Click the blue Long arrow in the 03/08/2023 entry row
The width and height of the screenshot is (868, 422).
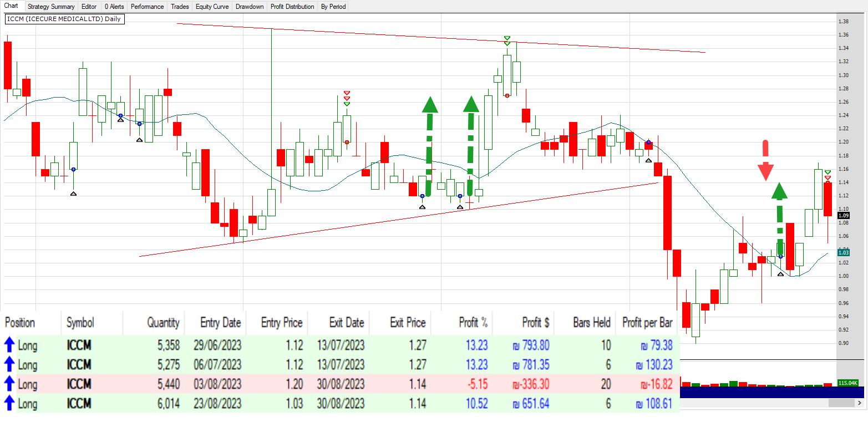(9, 384)
